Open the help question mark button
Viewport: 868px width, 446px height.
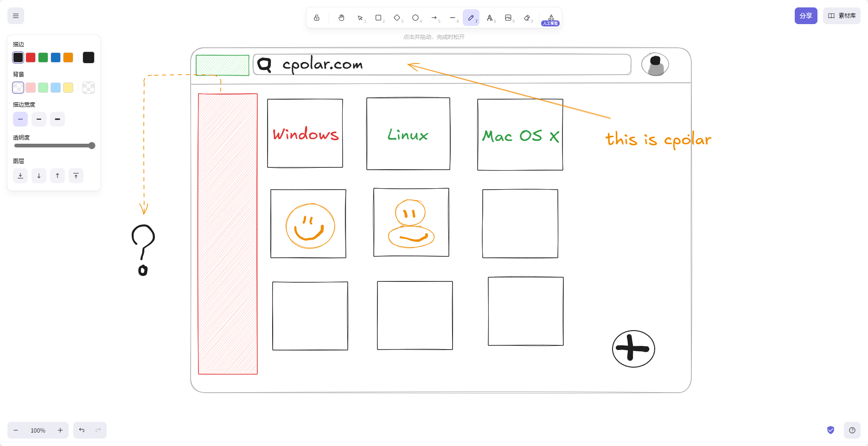coord(852,430)
